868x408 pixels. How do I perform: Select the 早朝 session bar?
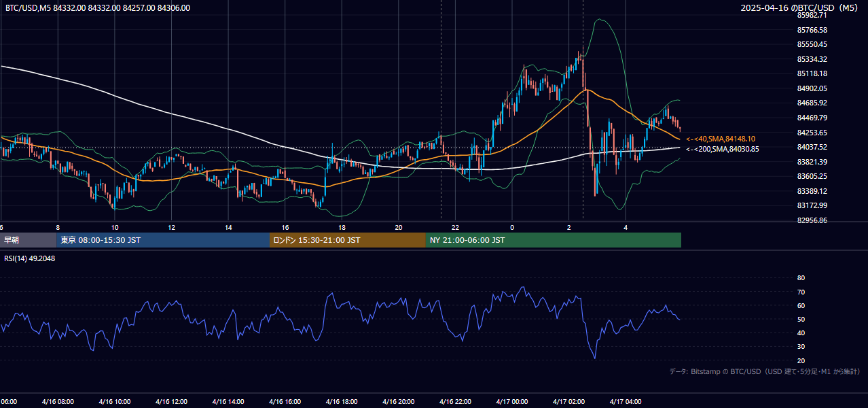(28, 240)
